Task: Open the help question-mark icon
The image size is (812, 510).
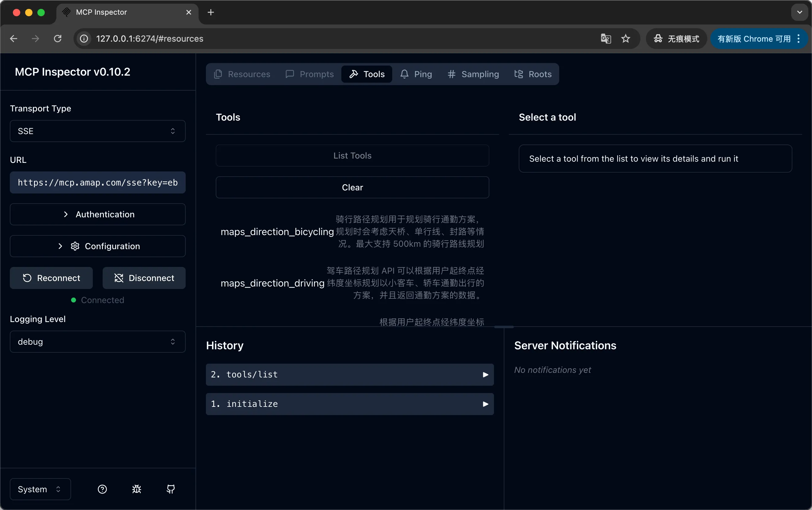Action: (102, 489)
